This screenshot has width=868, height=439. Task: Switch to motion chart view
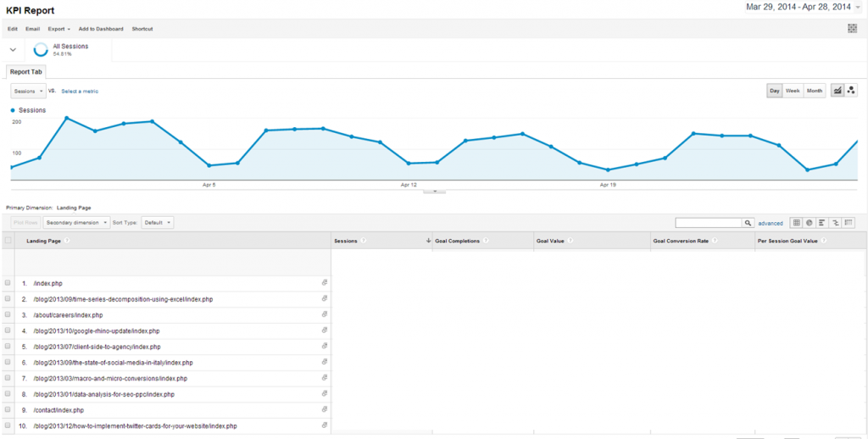tap(851, 91)
